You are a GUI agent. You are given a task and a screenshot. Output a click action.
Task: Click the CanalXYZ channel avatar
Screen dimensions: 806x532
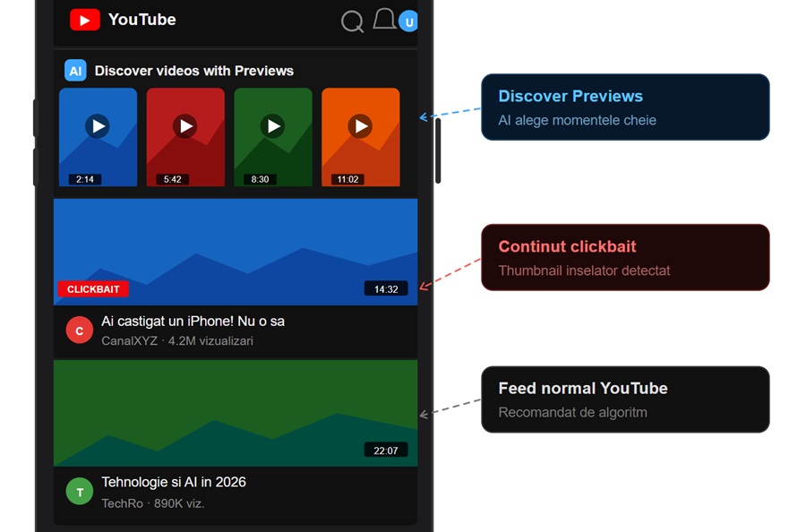(79, 330)
